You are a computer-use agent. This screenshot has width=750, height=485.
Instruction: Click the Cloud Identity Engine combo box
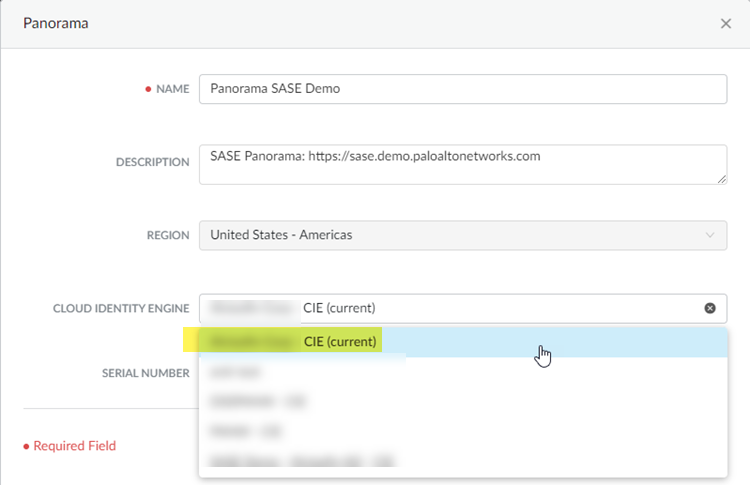[450, 308]
